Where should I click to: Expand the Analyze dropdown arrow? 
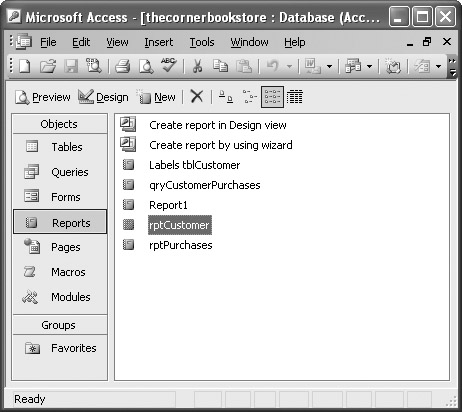click(369, 67)
